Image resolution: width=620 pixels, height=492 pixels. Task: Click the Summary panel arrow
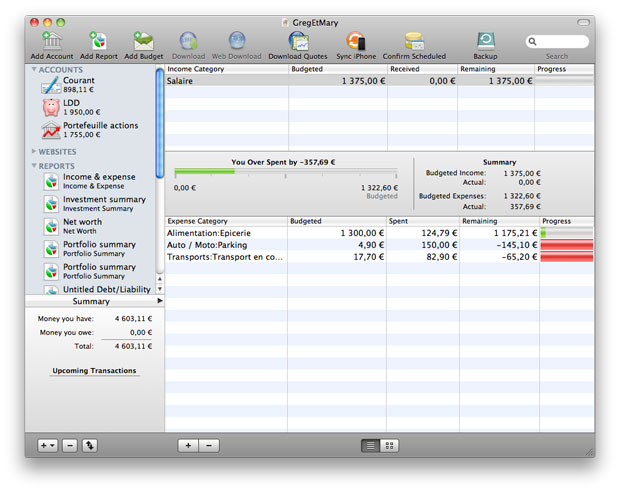[x=160, y=301]
